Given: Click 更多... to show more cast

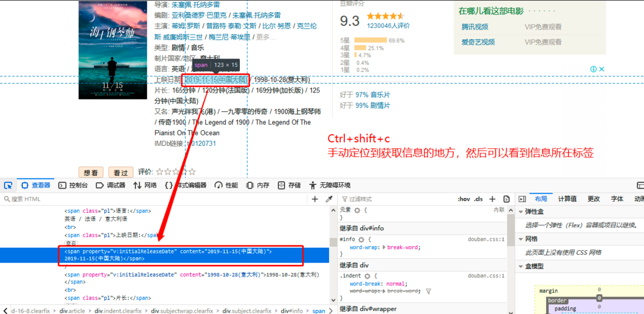Looking at the screenshot, I should [266, 37].
